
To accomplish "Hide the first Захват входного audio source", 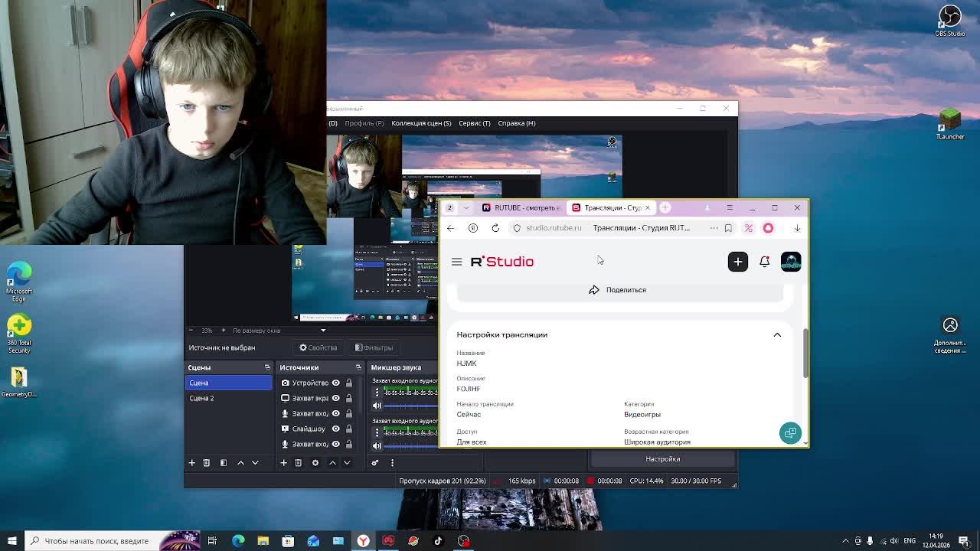I will pyautogui.click(x=335, y=413).
